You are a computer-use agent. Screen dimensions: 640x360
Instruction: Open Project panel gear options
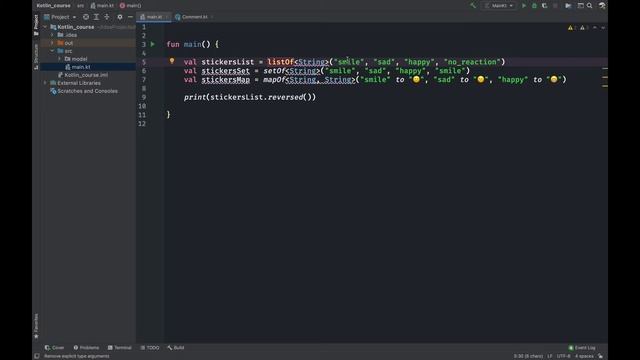[120, 17]
